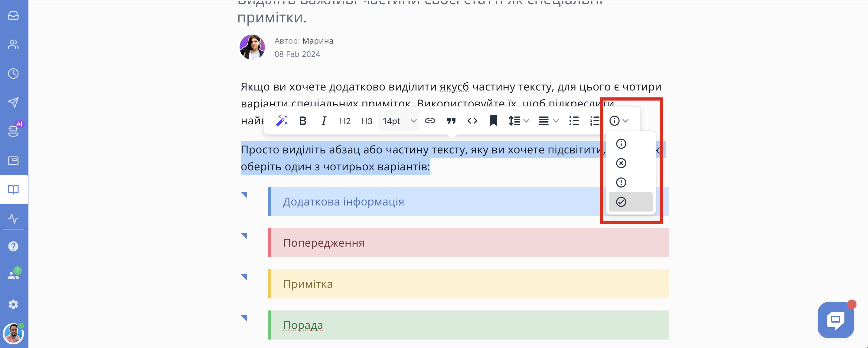Click the user profile avatar in sidebar
Viewport: 868px width, 348px height.
click(x=13, y=333)
